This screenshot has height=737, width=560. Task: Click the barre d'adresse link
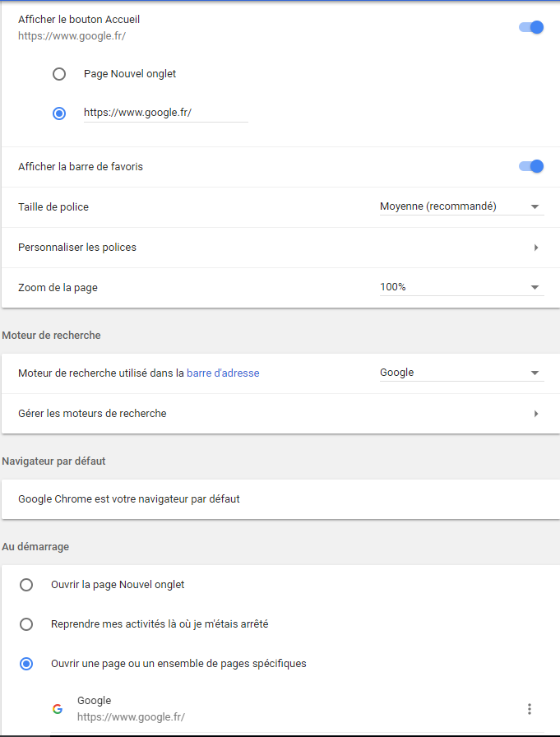pyautogui.click(x=223, y=373)
